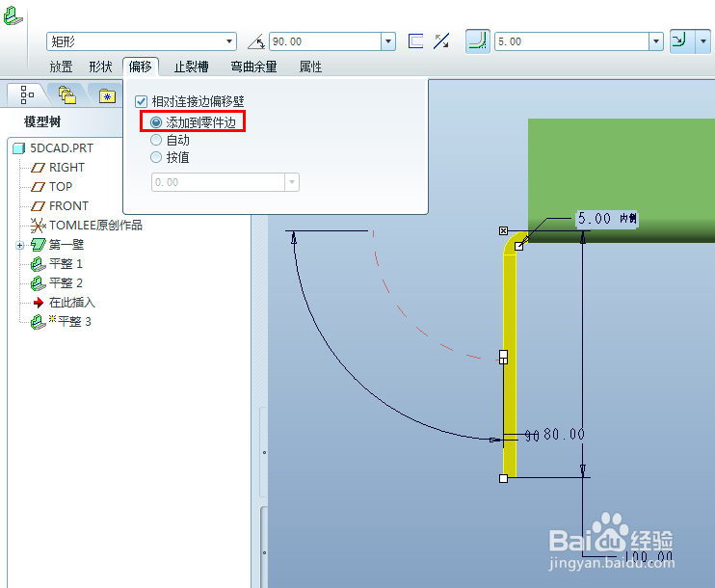Screen dimensions: 715x588
Task: Open the 弯曲余量 tab
Action: click(254, 67)
